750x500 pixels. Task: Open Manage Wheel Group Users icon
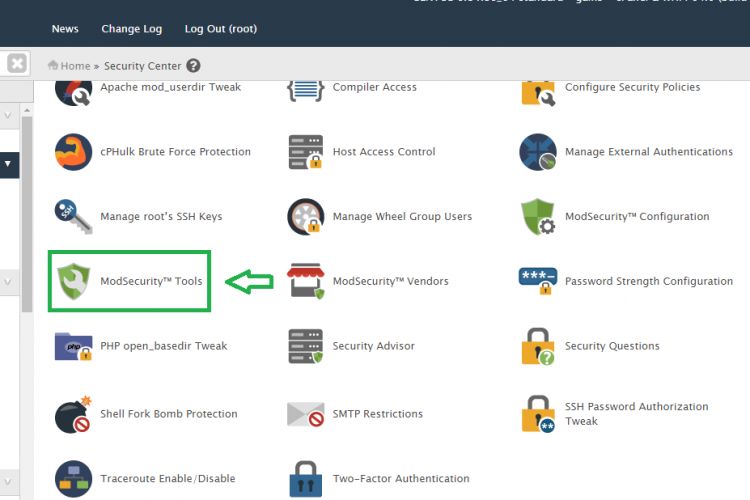[306, 217]
